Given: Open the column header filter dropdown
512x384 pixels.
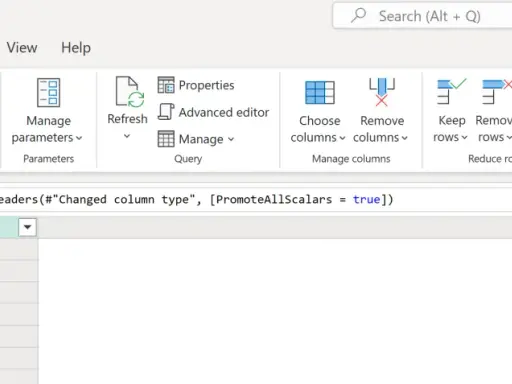Looking at the screenshot, I should click(x=27, y=227).
